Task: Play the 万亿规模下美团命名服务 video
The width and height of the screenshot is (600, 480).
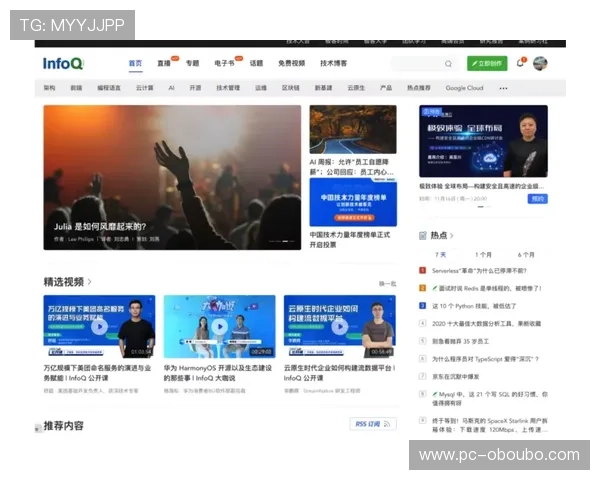Action: tap(99, 327)
